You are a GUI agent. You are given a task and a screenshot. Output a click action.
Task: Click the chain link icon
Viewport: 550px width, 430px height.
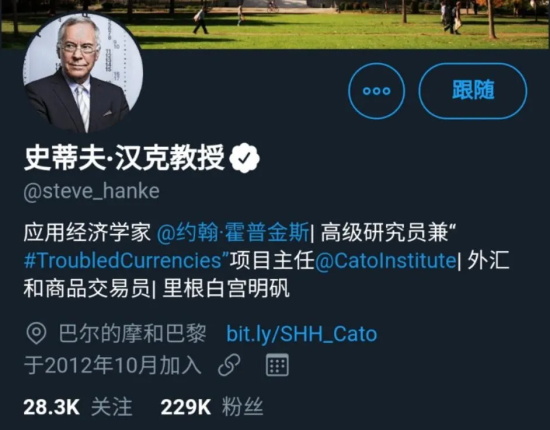pos(229,365)
